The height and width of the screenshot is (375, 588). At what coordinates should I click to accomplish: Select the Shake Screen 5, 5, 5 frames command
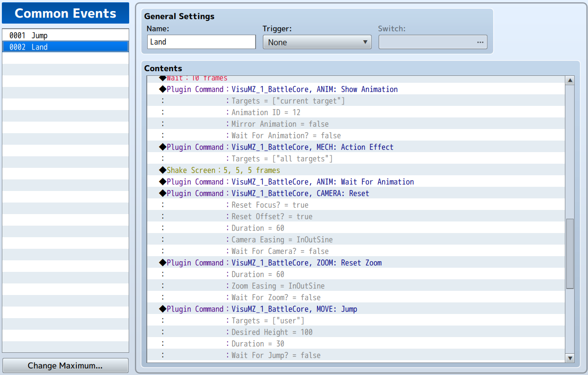(356, 170)
